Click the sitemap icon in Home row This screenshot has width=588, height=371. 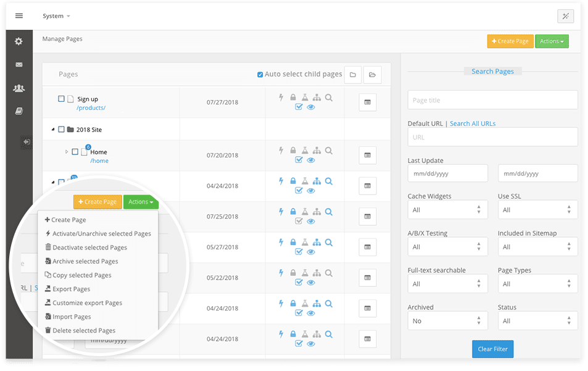click(317, 151)
